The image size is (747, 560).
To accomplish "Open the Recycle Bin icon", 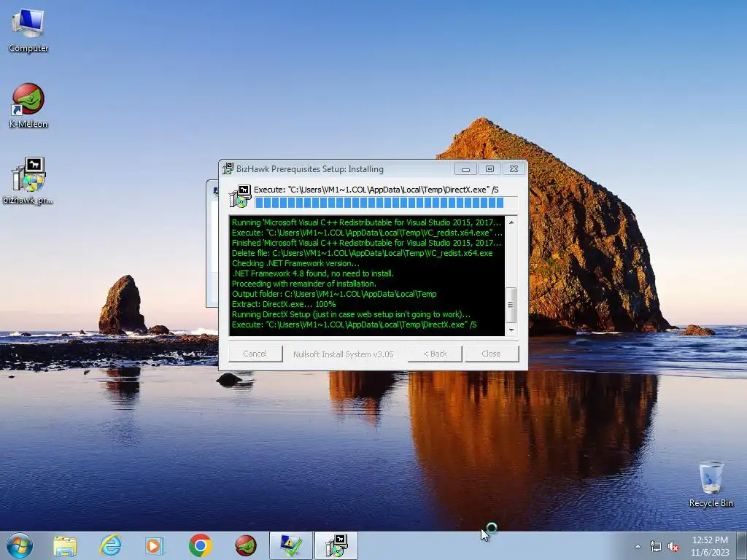I will tap(711, 484).
